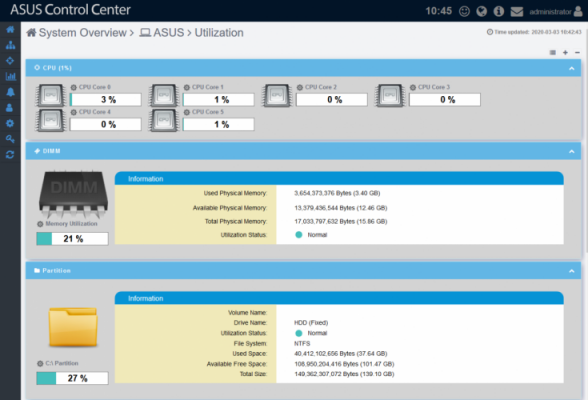
Task: Click the Used Physical Memory value
Action: (x=337, y=193)
